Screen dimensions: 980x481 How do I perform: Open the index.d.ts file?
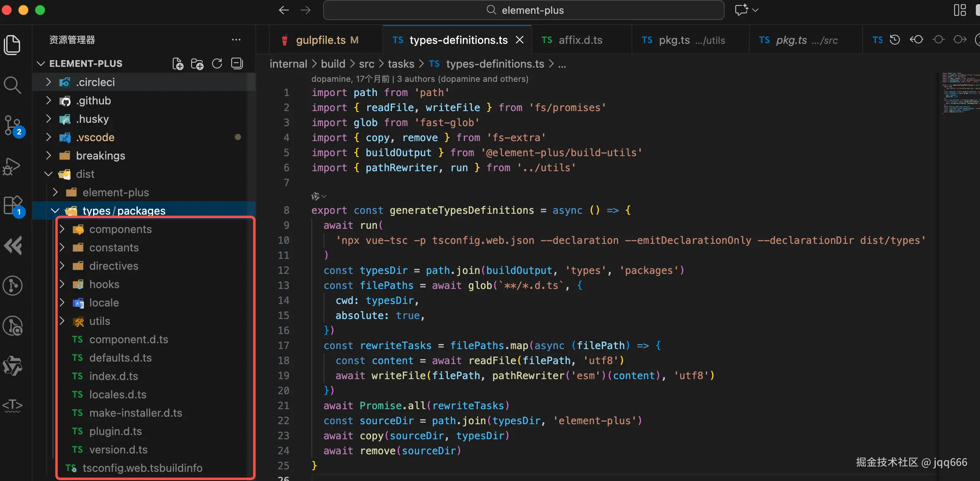(114, 376)
